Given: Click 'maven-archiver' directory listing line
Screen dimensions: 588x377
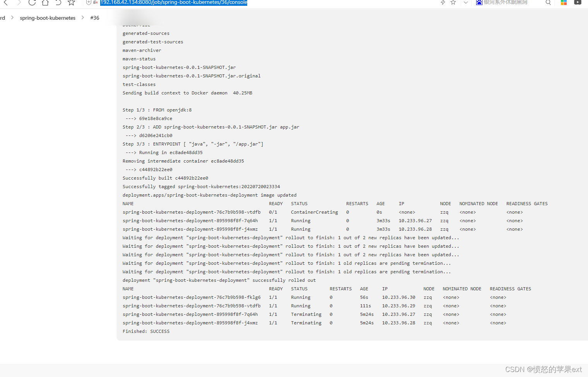Looking at the screenshot, I should point(142,50).
